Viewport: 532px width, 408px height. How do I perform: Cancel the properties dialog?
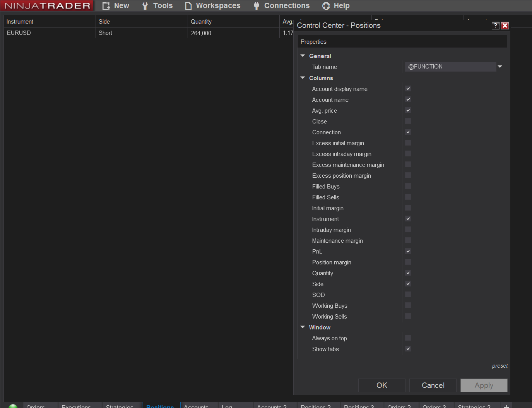point(433,385)
